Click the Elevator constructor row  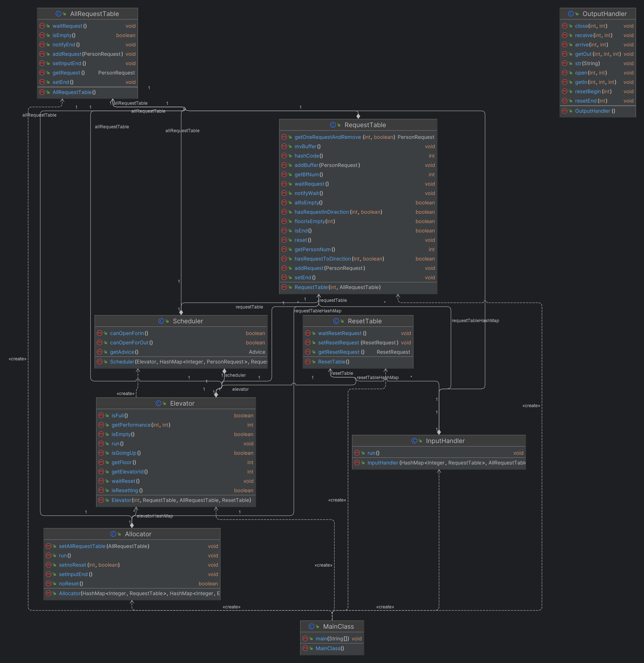(x=176, y=500)
